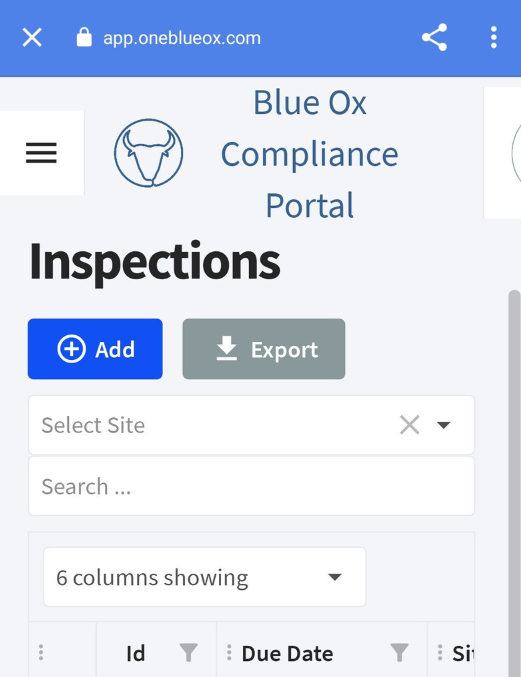Image resolution: width=521 pixels, height=677 pixels.
Task: Open Due Date column drag handle dots
Action: (x=229, y=652)
